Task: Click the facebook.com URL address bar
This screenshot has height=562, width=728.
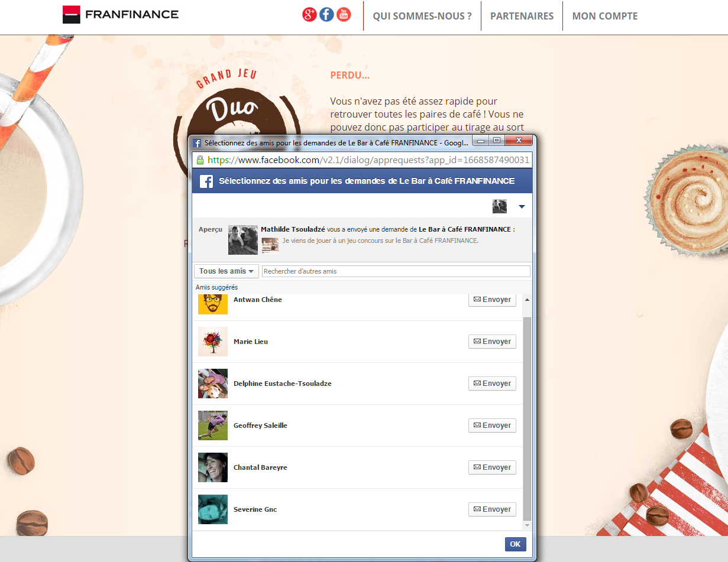Action: point(362,160)
